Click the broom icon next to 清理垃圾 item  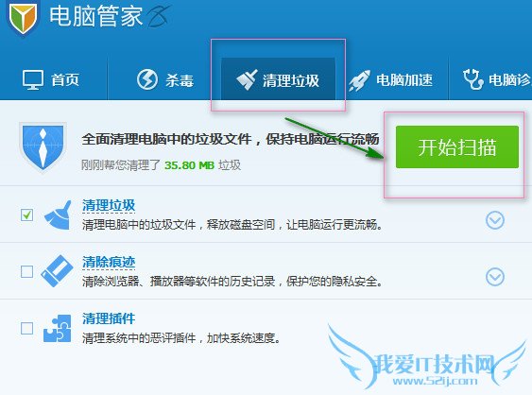[58, 215]
